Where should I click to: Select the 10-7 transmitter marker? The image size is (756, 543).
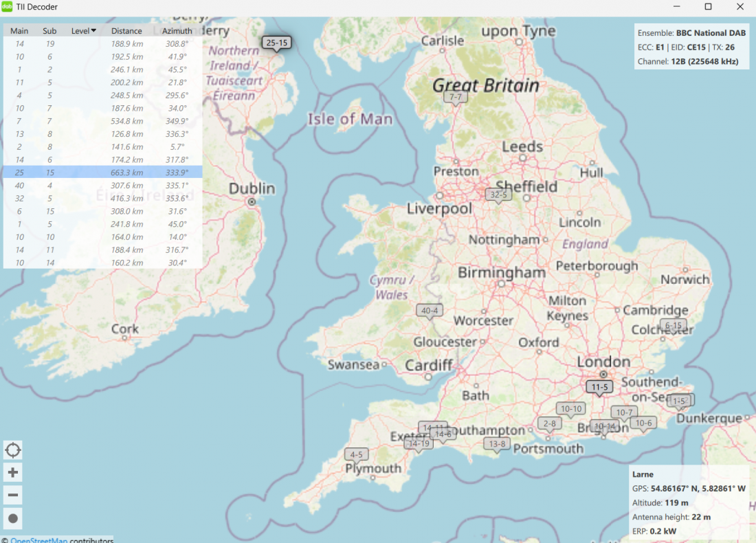click(624, 412)
